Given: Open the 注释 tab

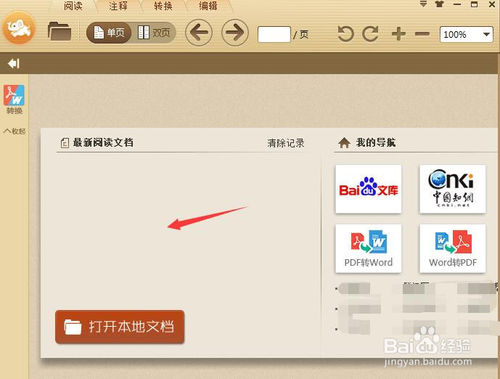Looking at the screenshot, I should [x=118, y=6].
